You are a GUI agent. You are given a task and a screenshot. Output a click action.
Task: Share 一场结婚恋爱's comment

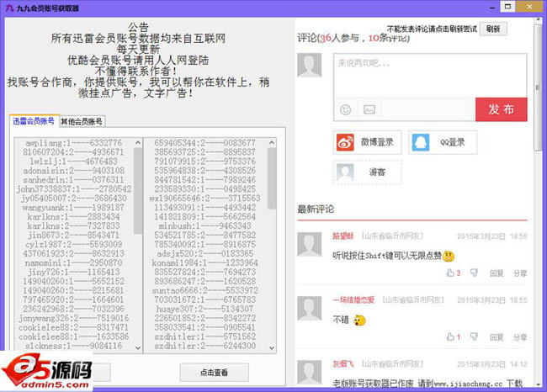pos(520,336)
